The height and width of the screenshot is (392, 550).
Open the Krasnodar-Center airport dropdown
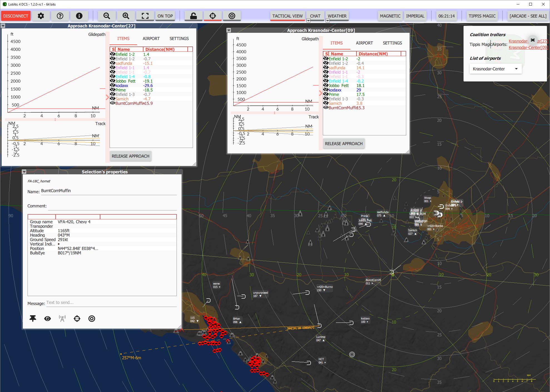tap(496, 69)
